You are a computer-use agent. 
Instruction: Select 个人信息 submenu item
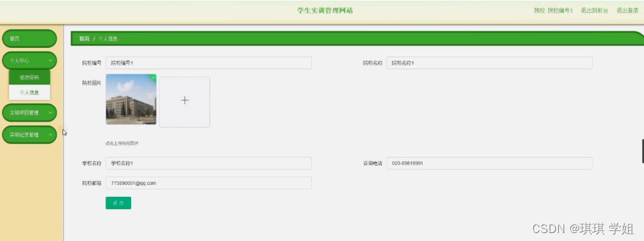pos(29,93)
